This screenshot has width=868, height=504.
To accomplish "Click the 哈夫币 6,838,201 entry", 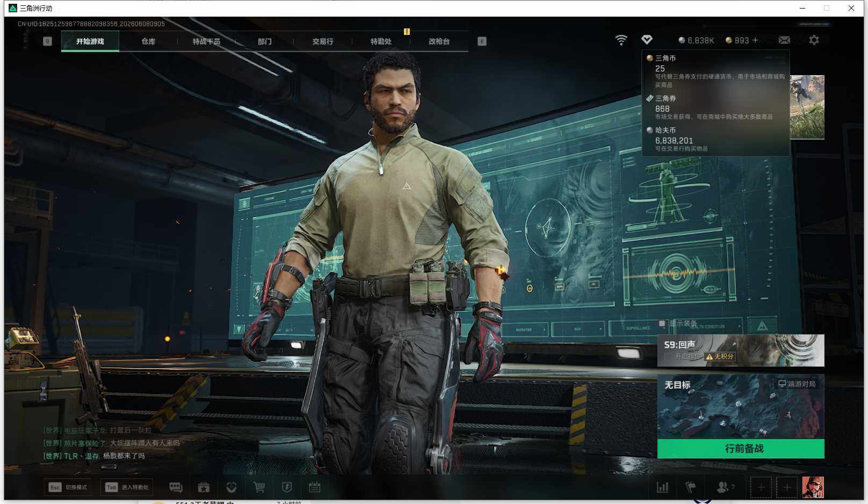I will (x=716, y=139).
